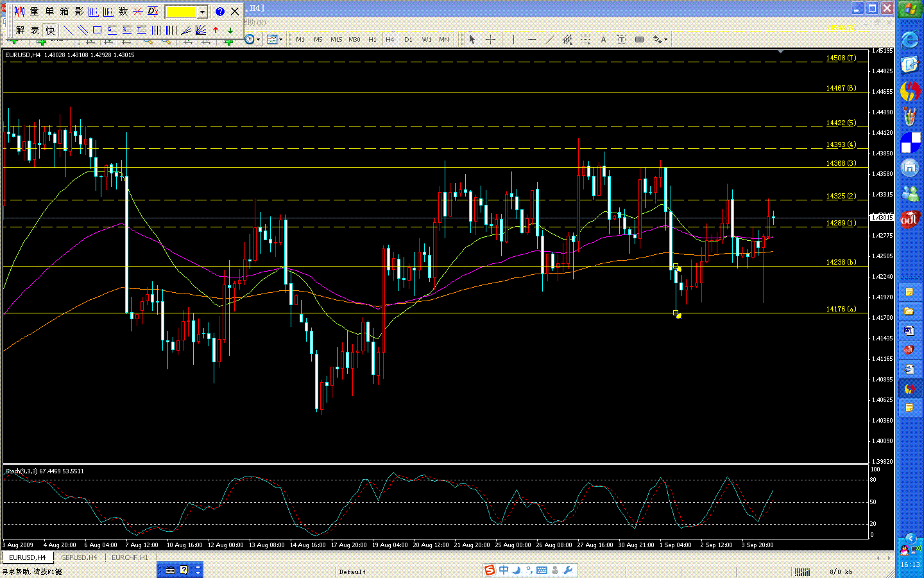The height and width of the screenshot is (578, 924).
Task: Switch to the GBPUSD,H4 chart tab
Action: (79, 557)
